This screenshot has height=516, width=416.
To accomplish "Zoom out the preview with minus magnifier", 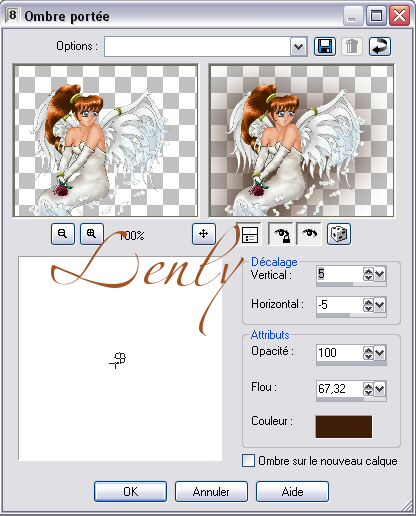I will coord(63,234).
